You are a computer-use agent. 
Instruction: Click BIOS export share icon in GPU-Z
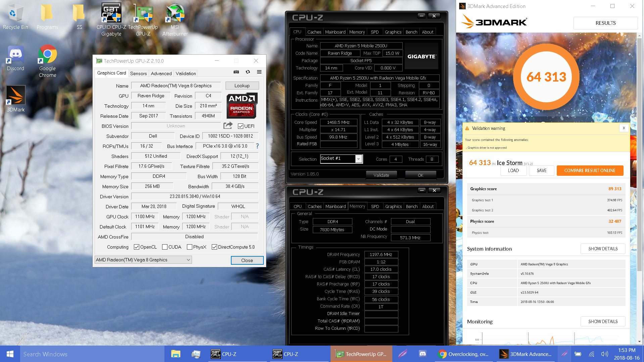click(228, 125)
